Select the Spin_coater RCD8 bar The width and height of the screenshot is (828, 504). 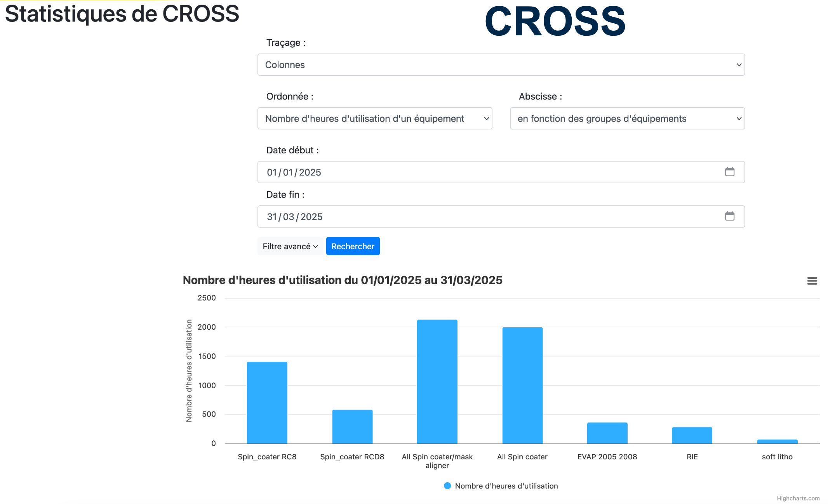[x=352, y=427]
